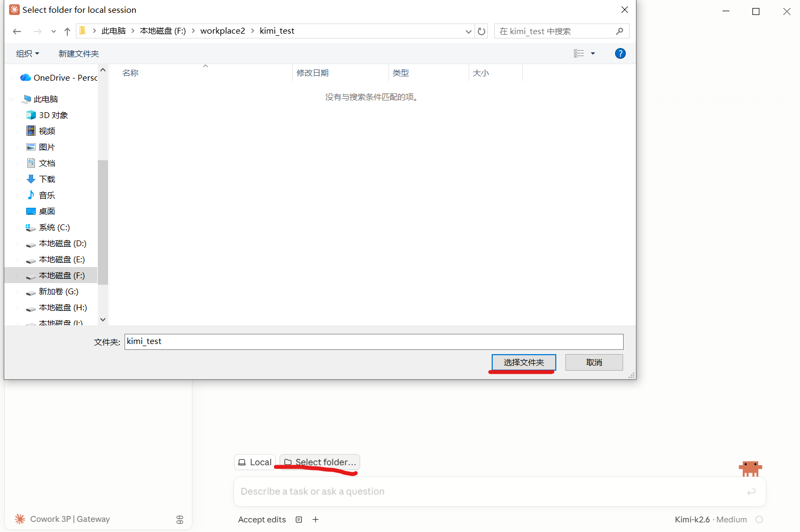Select 桌面 folder in tree

[x=41, y=212]
